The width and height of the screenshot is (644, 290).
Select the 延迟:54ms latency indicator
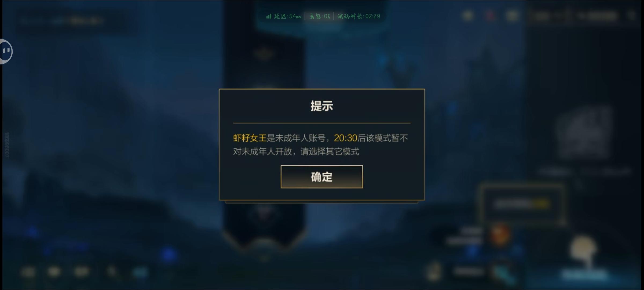[288, 16]
